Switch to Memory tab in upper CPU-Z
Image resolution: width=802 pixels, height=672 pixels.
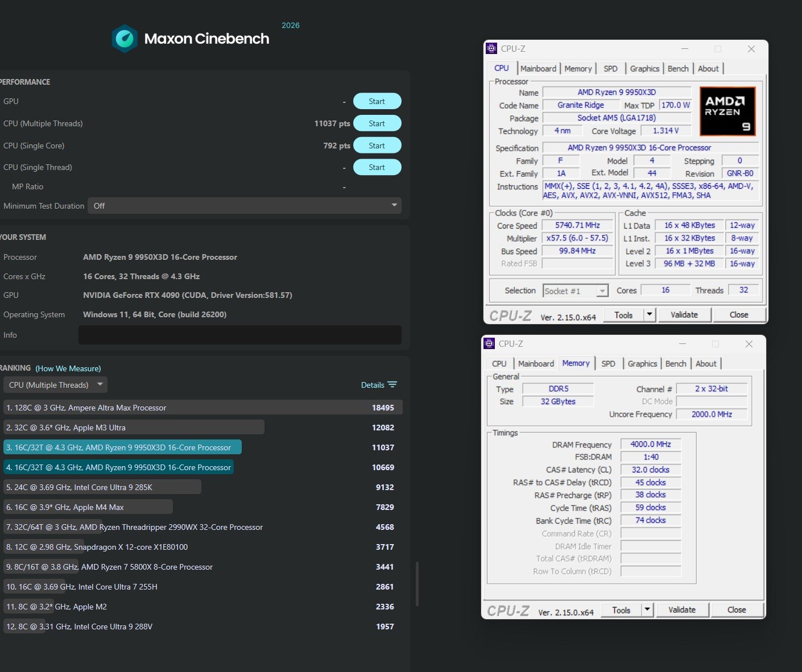578,69
